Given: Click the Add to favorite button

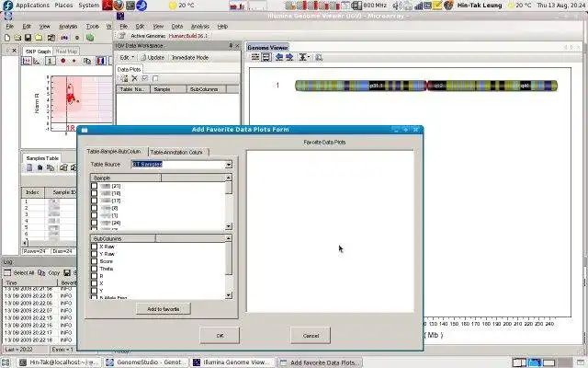Looking at the screenshot, I should coord(164,309).
